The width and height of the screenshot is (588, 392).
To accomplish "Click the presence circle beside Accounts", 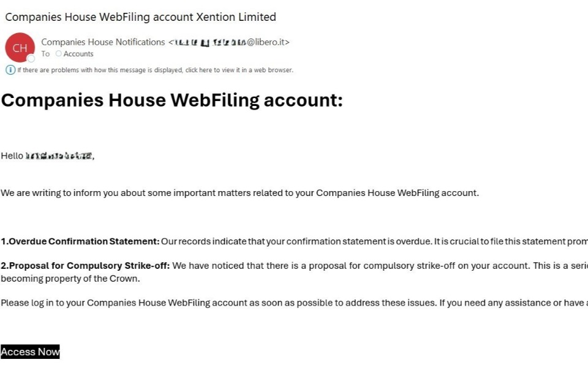I will click(59, 54).
